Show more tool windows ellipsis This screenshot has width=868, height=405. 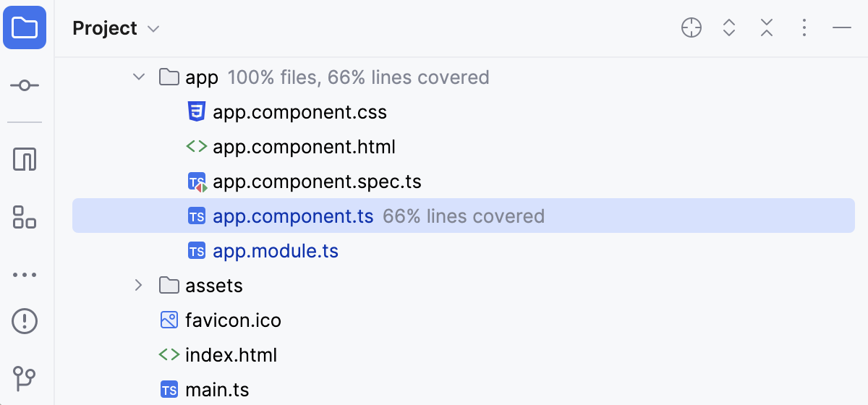pyautogui.click(x=25, y=275)
